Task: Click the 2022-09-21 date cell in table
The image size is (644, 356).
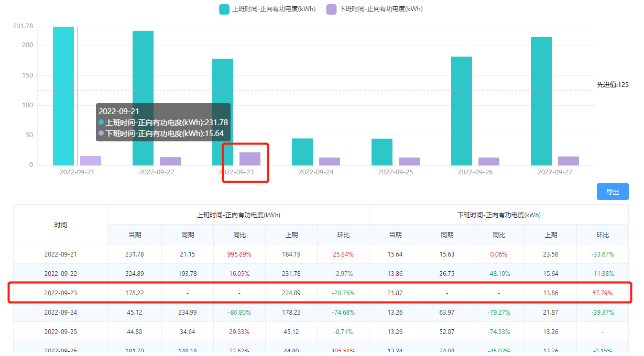Action: (60, 254)
